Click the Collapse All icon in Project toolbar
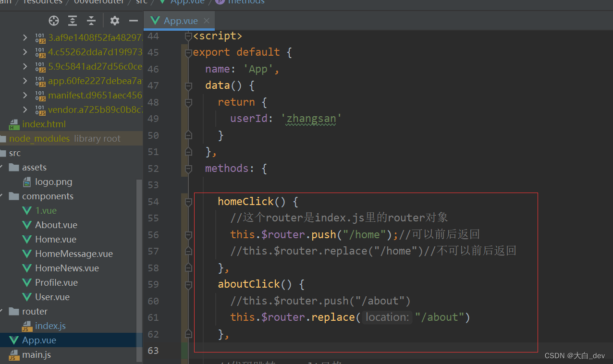Image resolution: width=613 pixels, height=364 pixels. tap(91, 21)
